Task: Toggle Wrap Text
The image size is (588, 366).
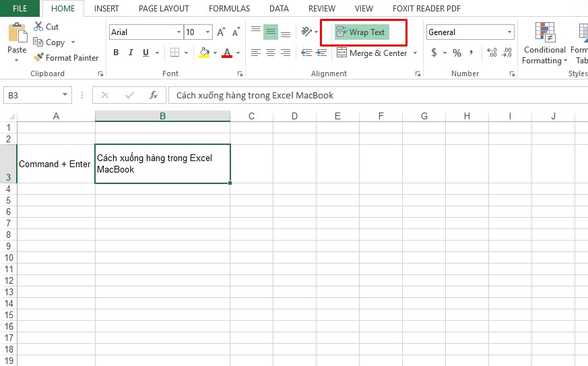Action: point(362,32)
